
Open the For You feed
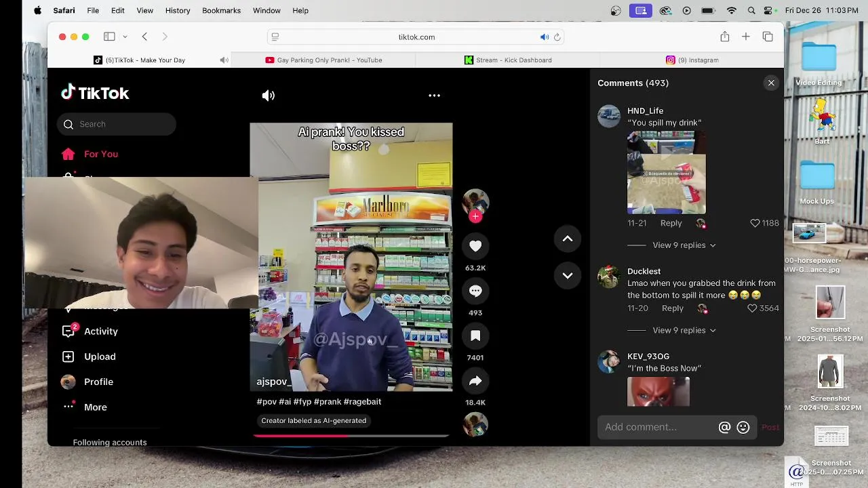coord(91,154)
